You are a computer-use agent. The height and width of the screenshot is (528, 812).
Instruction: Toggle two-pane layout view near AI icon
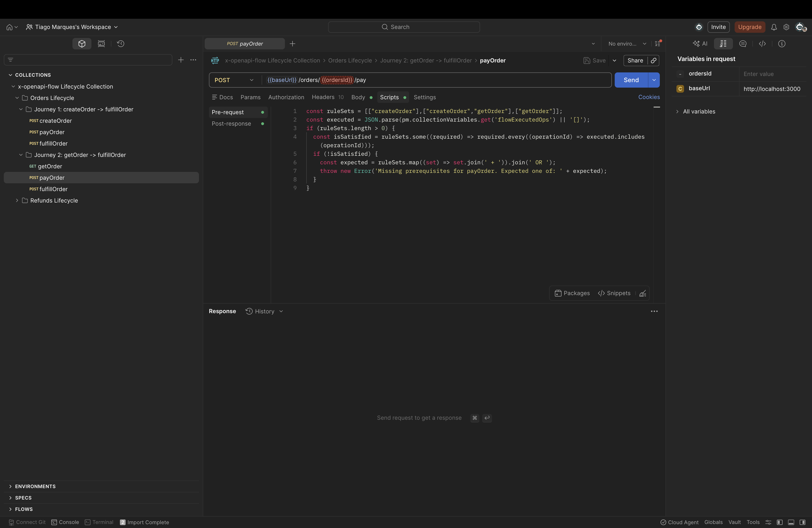click(x=723, y=44)
